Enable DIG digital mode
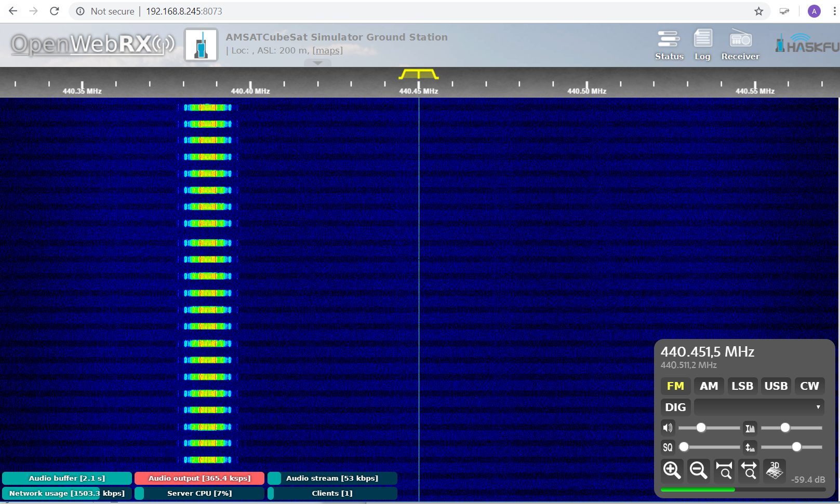The width and height of the screenshot is (840, 504). coord(675,407)
